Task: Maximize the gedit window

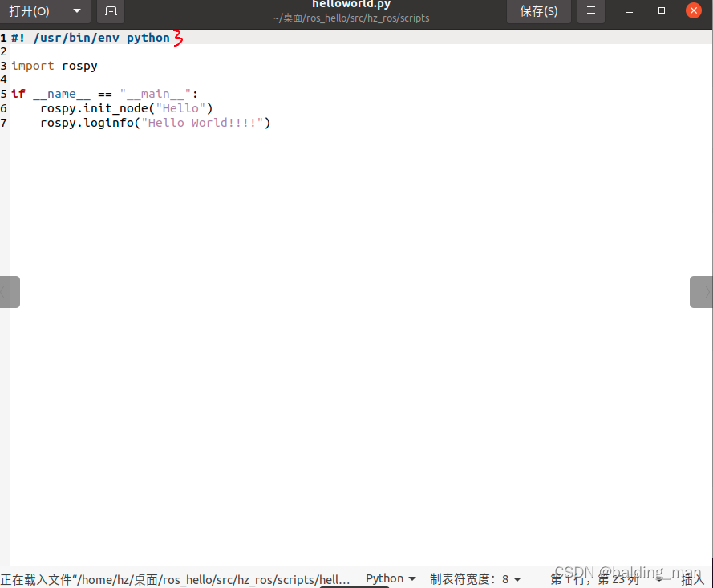Action: coord(661,11)
